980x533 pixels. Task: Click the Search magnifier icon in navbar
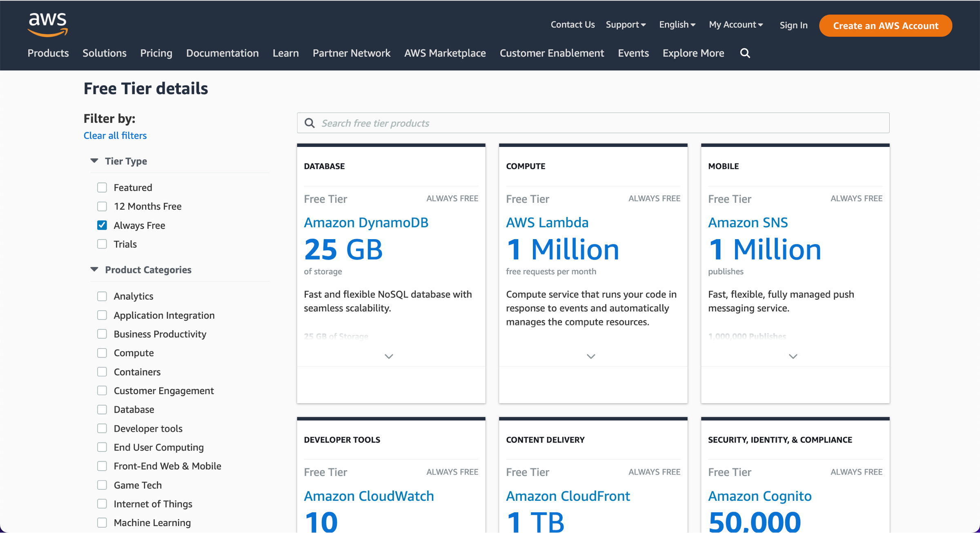745,53
